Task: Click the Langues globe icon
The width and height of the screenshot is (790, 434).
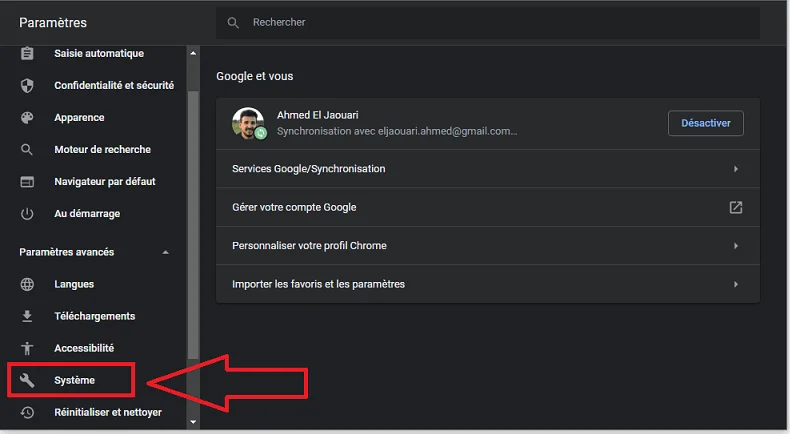Action: pyautogui.click(x=27, y=284)
